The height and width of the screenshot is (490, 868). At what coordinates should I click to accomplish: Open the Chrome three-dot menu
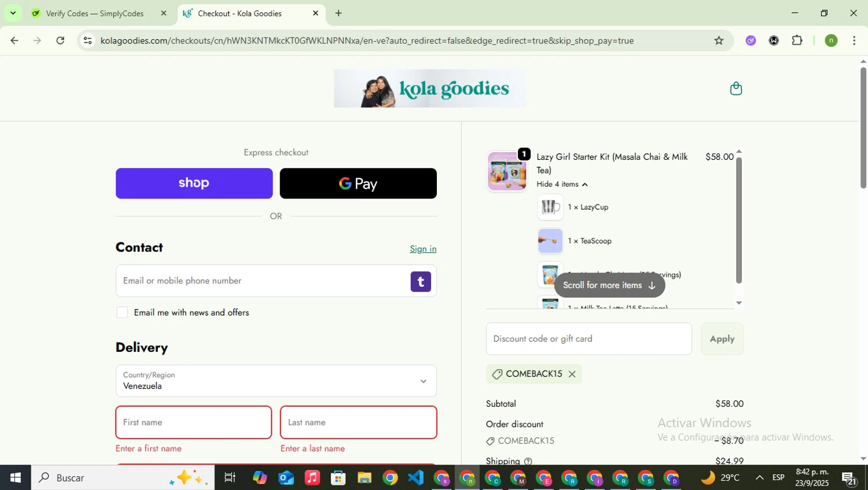(854, 40)
